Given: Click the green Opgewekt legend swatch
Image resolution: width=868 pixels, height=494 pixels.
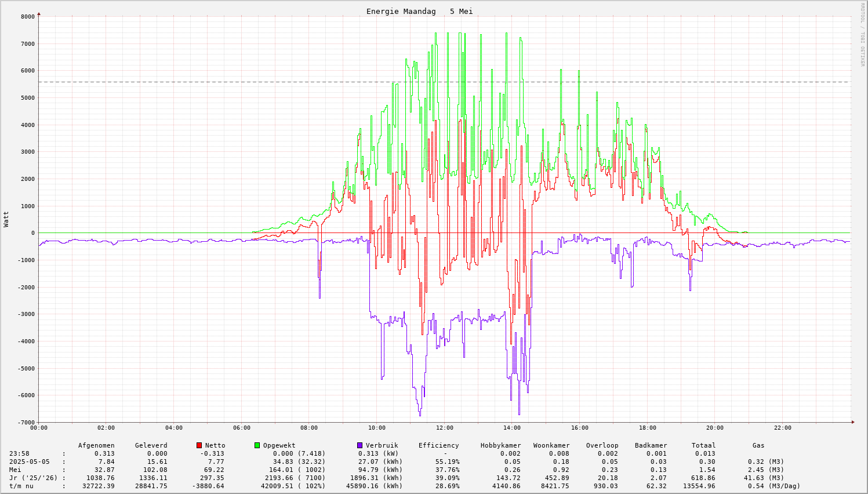Looking at the screenshot, I should pyautogui.click(x=257, y=445).
